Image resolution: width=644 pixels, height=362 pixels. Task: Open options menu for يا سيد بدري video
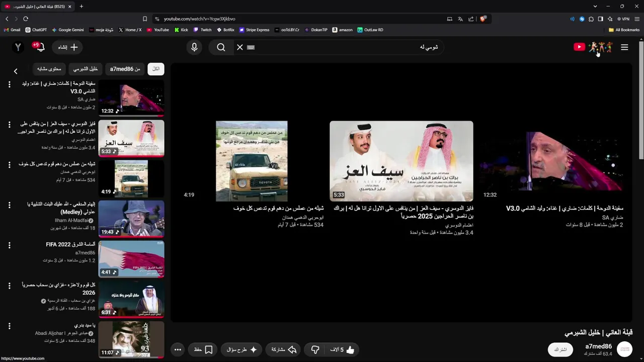(x=9, y=326)
